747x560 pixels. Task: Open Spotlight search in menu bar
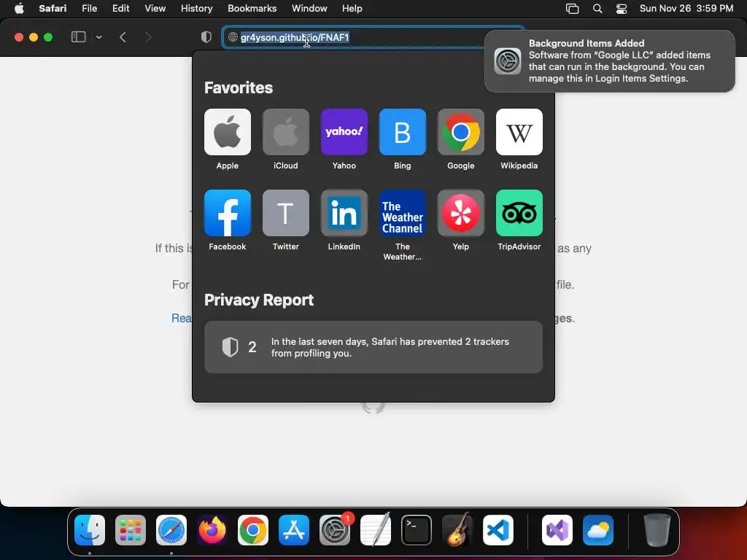(x=597, y=9)
